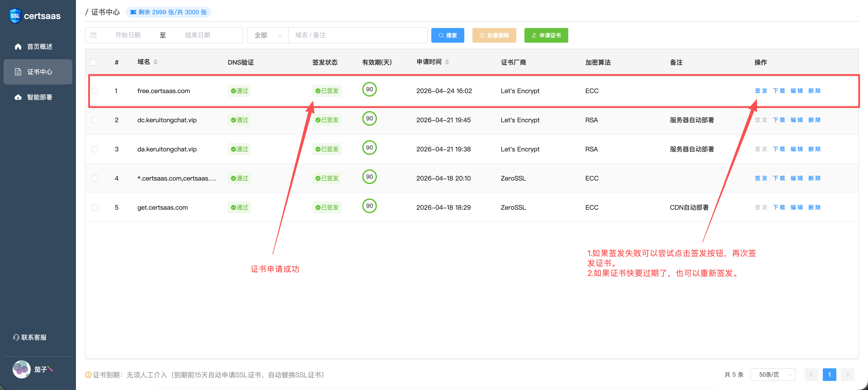Click the 90-day circle for da.keruitongchat.vip
The image size is (868, 390).
pos(369,148)
